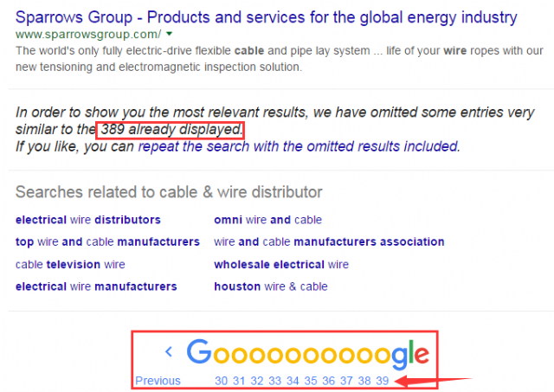The width and height of the screenshot is (554, 392).
Task: Open related search electrical wire distributors
Action: [x=88, y=220]
